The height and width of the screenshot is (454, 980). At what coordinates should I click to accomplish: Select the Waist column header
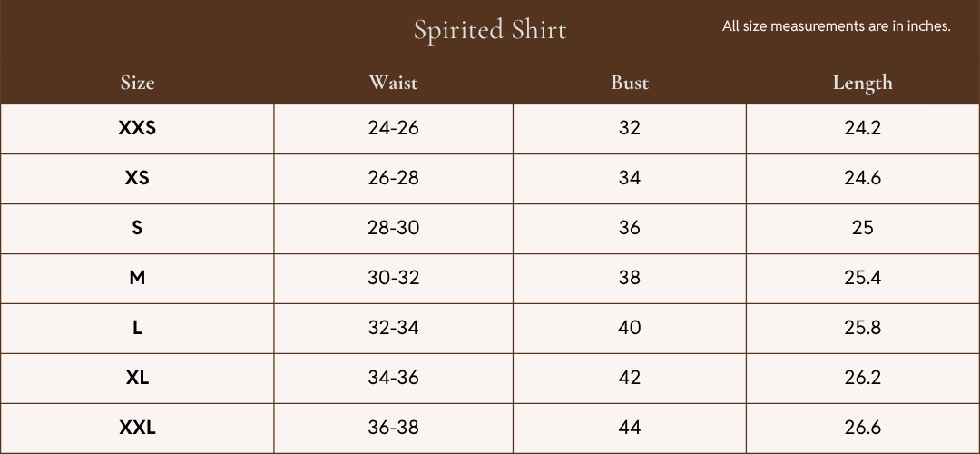click(393, 83)
